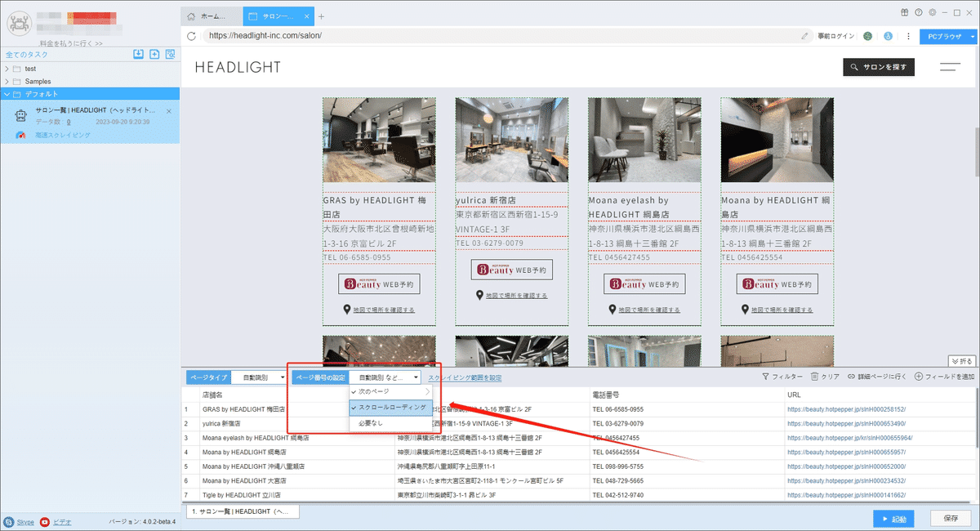
Task: Click the スクレイピング範囲を設定 link
Action: 465,377
